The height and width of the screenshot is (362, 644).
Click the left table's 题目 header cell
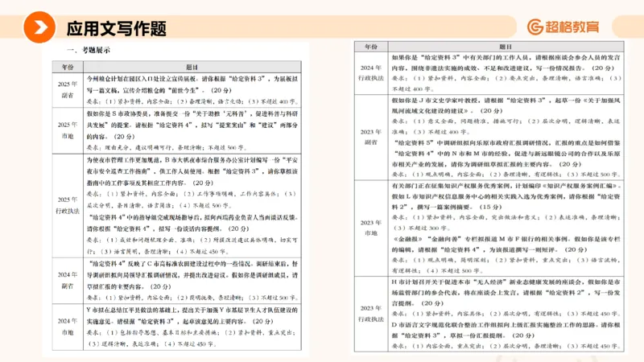[192, 67]
